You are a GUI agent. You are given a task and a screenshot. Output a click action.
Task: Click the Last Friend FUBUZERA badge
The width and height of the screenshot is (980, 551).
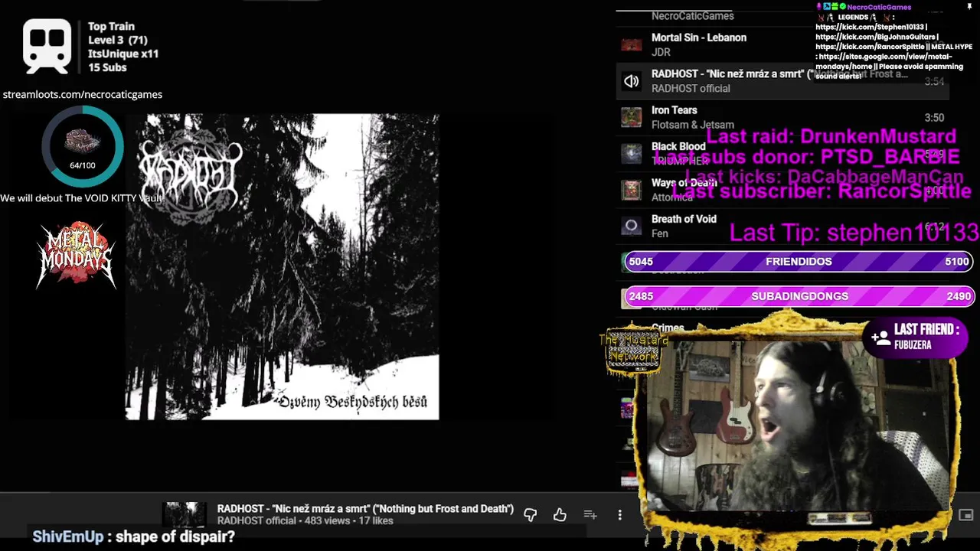pos(916,337)
